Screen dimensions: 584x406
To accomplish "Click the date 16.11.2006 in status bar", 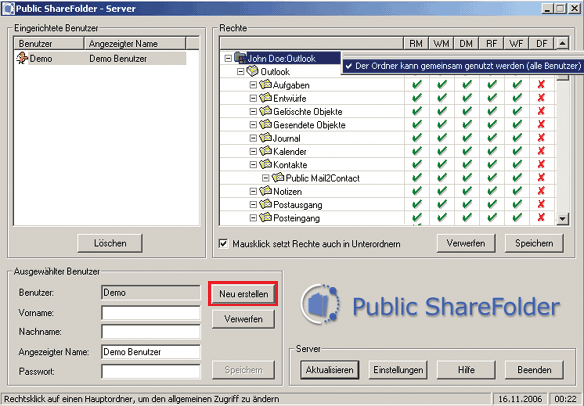I will coord(520,399).
